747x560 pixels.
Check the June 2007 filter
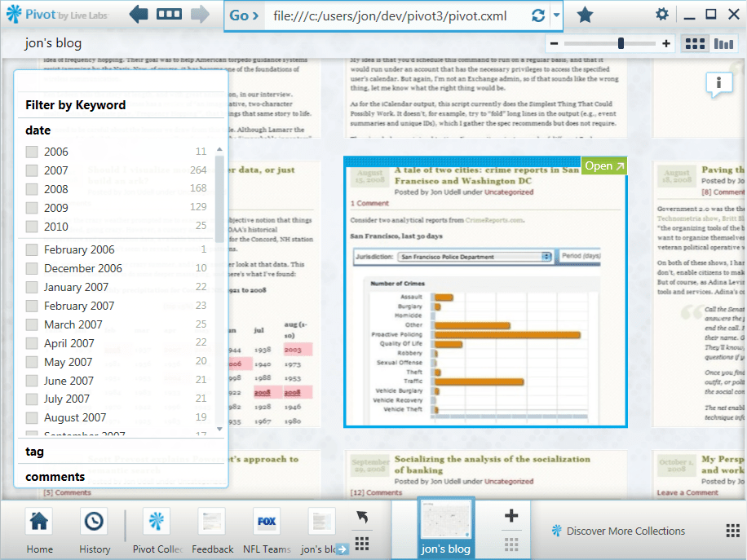coord(32,381)
